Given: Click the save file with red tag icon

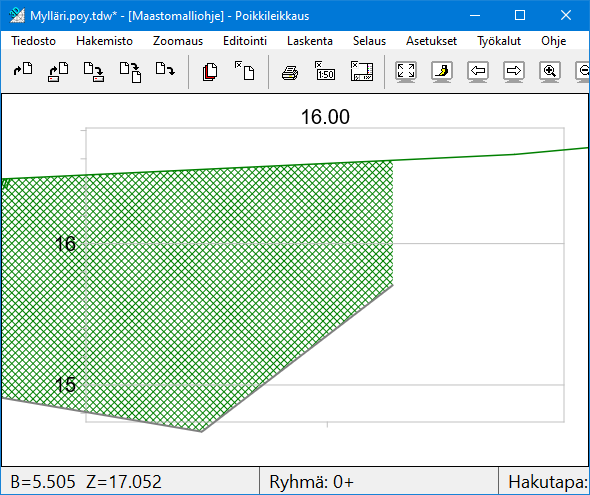Looking at the screenshot, I should 94,72.
